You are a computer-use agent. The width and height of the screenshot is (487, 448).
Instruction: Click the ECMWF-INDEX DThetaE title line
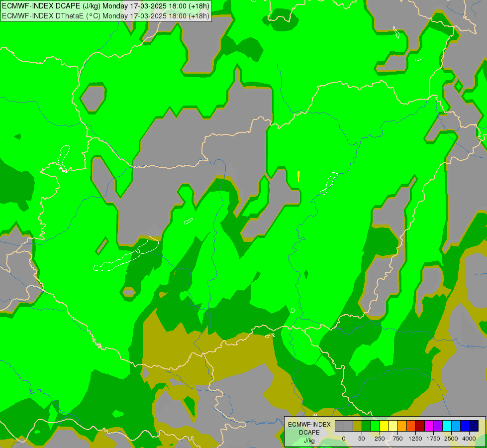tap(105, 15)
